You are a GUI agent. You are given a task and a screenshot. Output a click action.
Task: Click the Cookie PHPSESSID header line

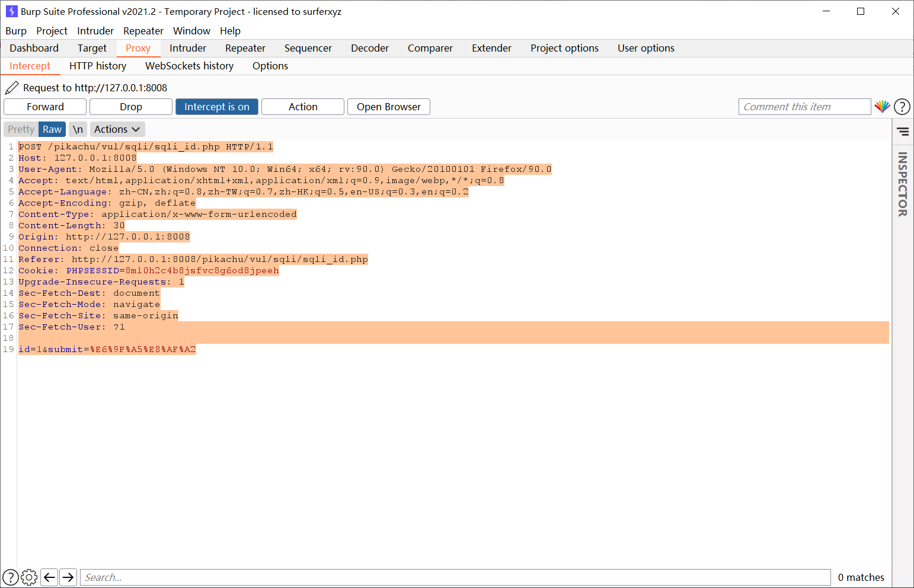pos(149,270)
